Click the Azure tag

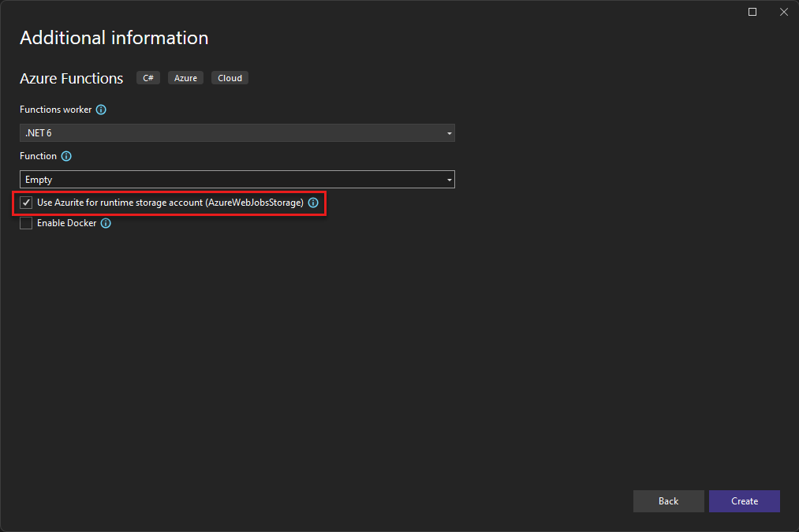[x=185, y=78]
